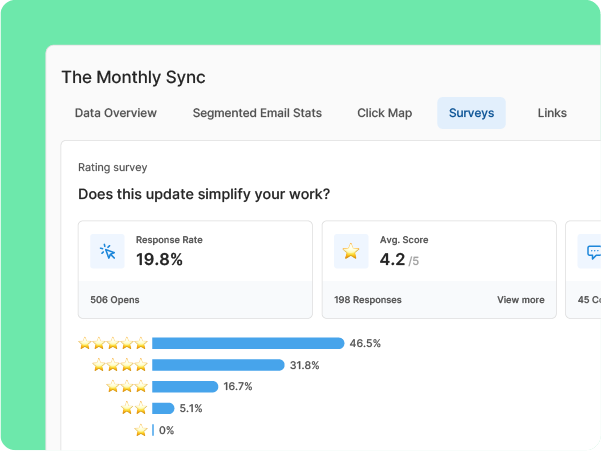
Task: Click the Response Rate label
Action: pos(169,240)
